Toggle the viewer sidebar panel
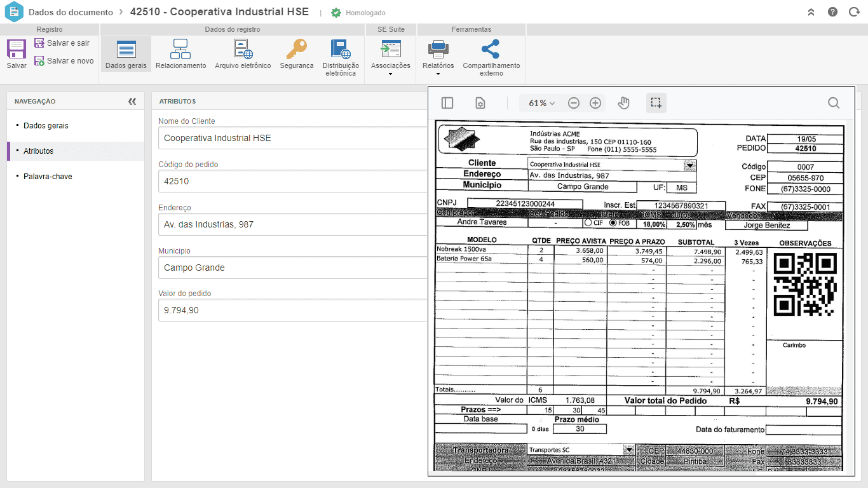Image resolution: width=868 pixels, height=488 pixels. 447,103
